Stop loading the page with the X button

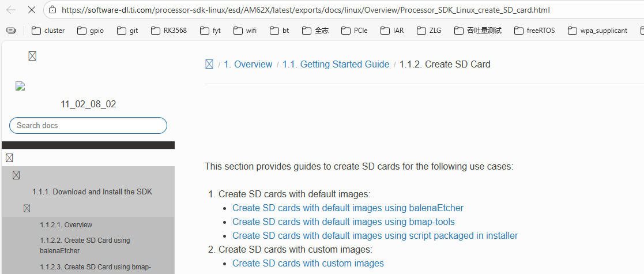pos(32,10)
